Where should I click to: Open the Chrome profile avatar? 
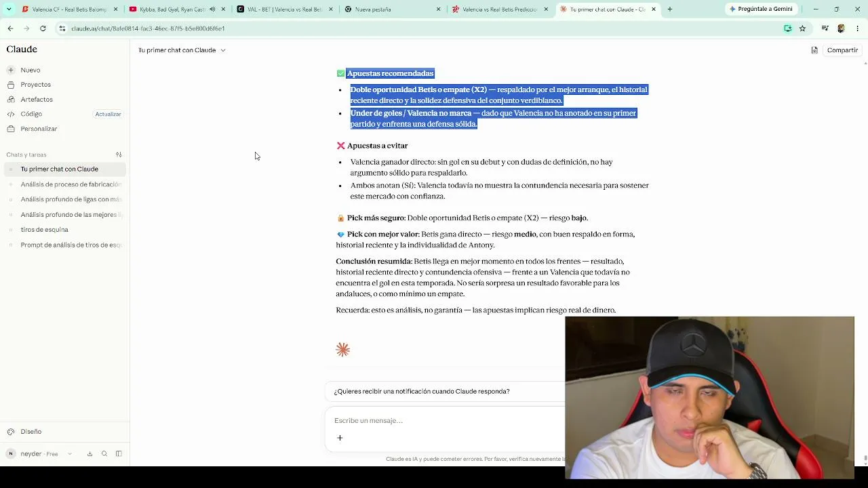click(841, 28)
